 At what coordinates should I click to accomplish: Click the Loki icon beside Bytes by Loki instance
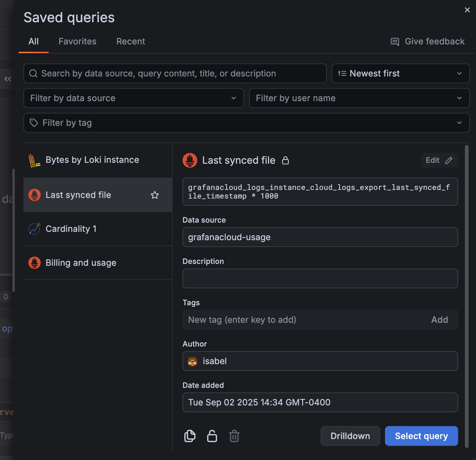[x=34, y=160]
